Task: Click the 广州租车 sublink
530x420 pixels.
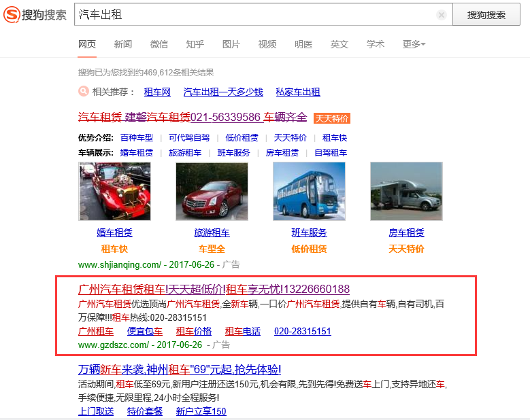Action: (x=96, y=331)
